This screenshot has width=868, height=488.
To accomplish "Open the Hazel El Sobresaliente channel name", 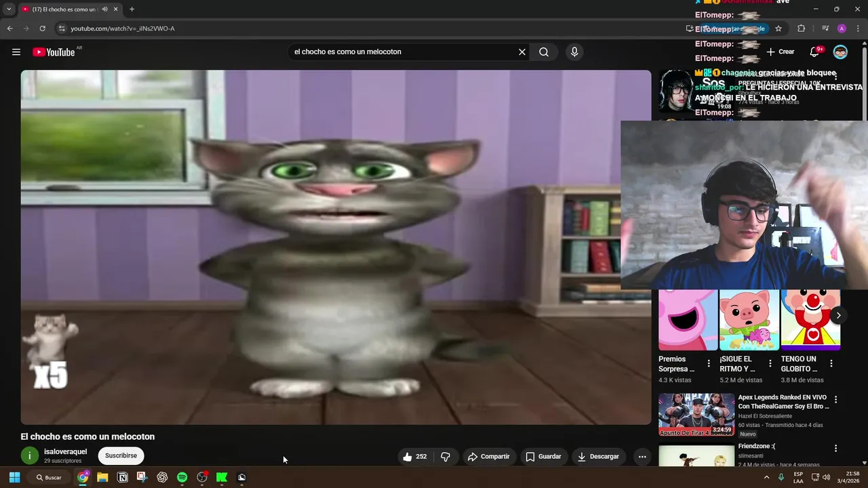I will [765, 416].
